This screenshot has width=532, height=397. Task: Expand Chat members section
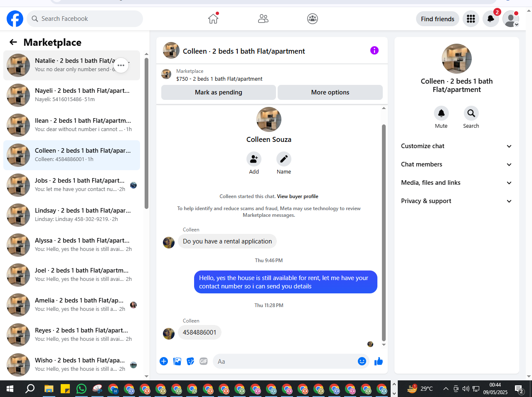[456, 164]
